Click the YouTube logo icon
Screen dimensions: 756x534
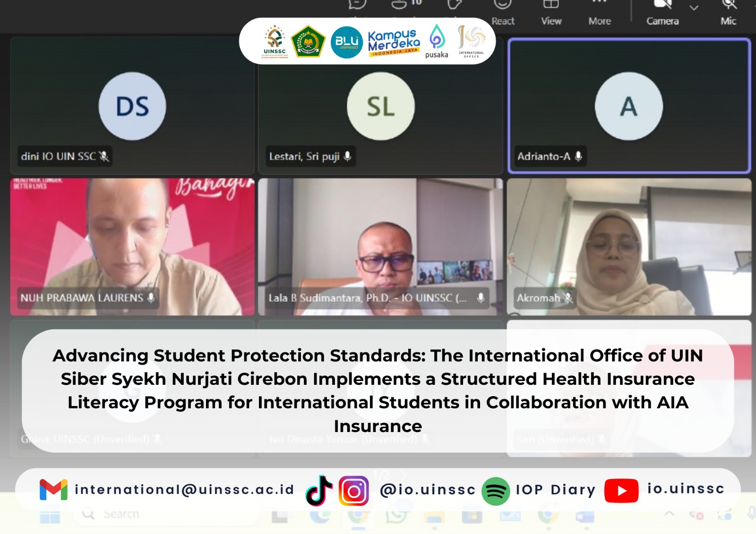pos(621,491)
